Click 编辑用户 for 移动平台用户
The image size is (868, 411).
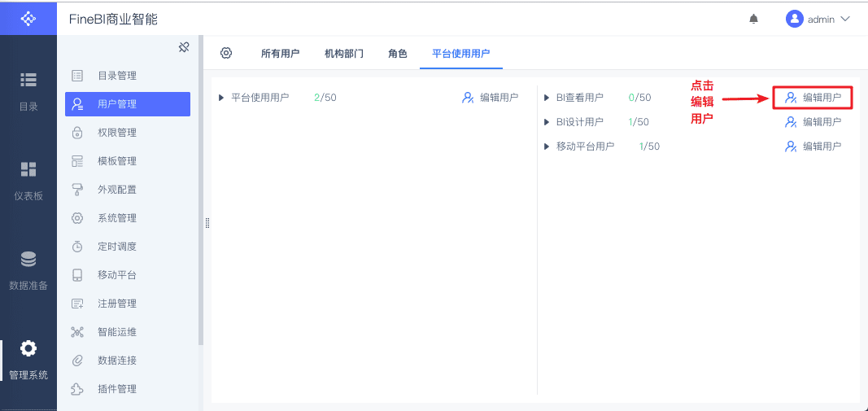coord(813,146)
